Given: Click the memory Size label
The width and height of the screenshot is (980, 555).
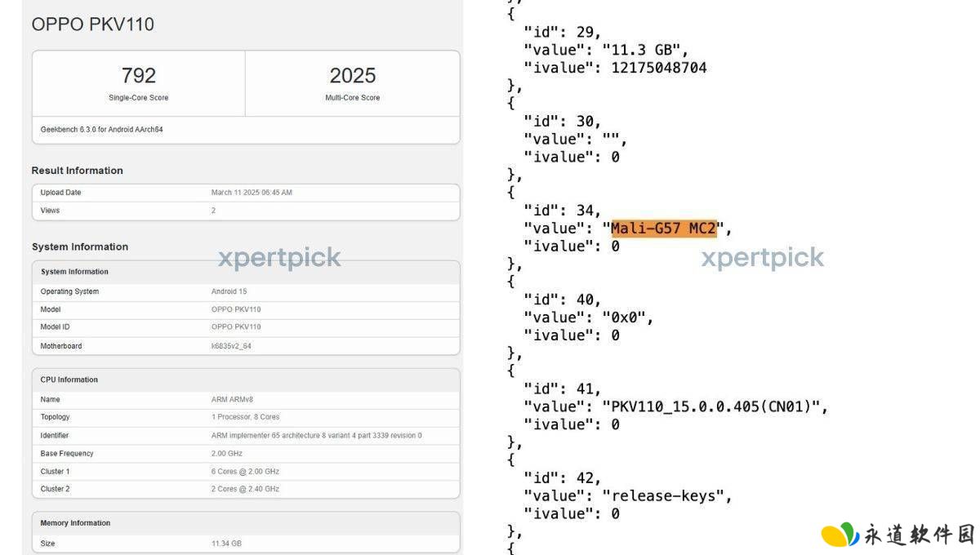Looking at the screenshot, I should [x=47, y=543].
